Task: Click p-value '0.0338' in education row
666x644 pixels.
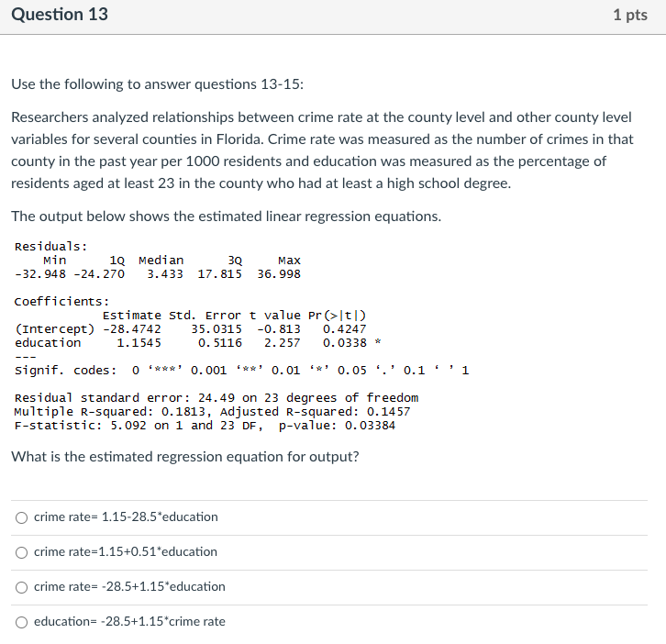Action: pos(345,343)
